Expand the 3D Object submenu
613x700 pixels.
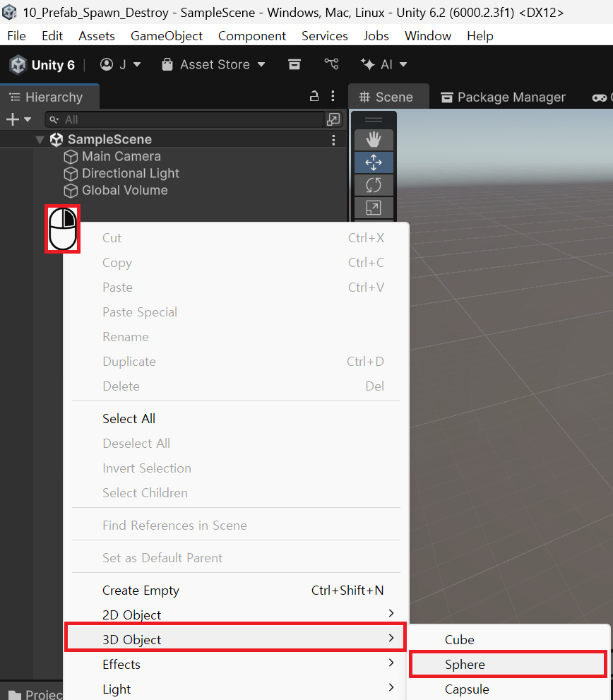click(x=235, y=639)
